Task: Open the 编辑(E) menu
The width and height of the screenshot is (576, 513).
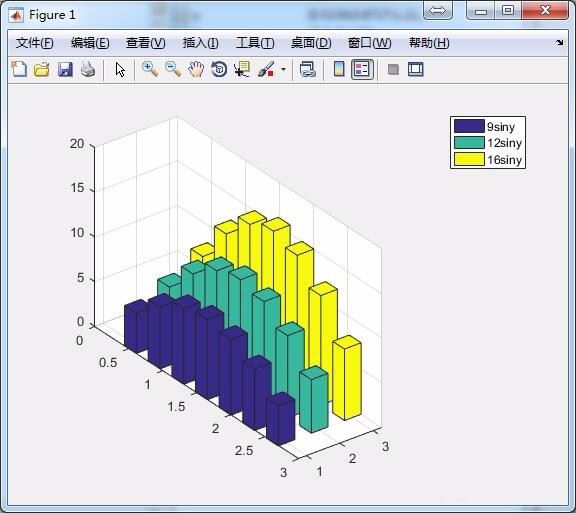Action: (90, 43)
